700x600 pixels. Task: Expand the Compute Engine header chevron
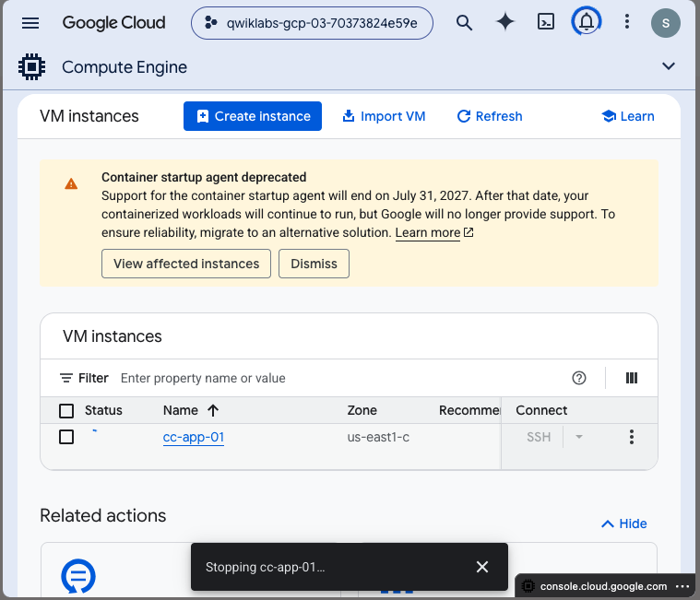[669, 66]
